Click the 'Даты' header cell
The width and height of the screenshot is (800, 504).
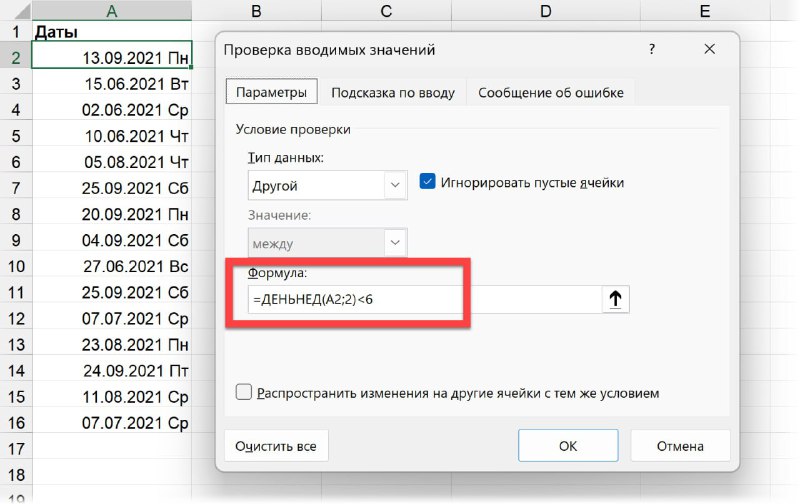pos(112,32)
